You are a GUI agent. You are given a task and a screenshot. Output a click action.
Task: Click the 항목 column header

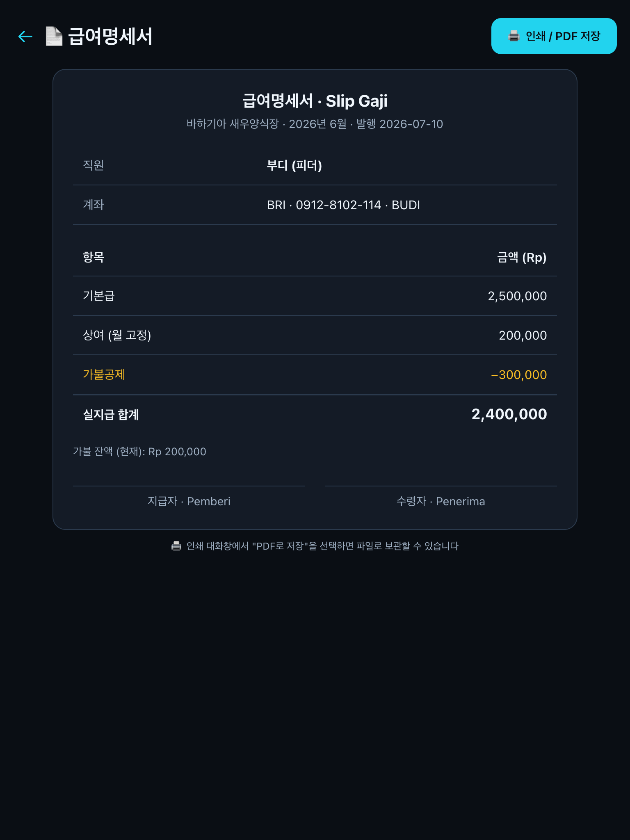click(x=94, y=257)
